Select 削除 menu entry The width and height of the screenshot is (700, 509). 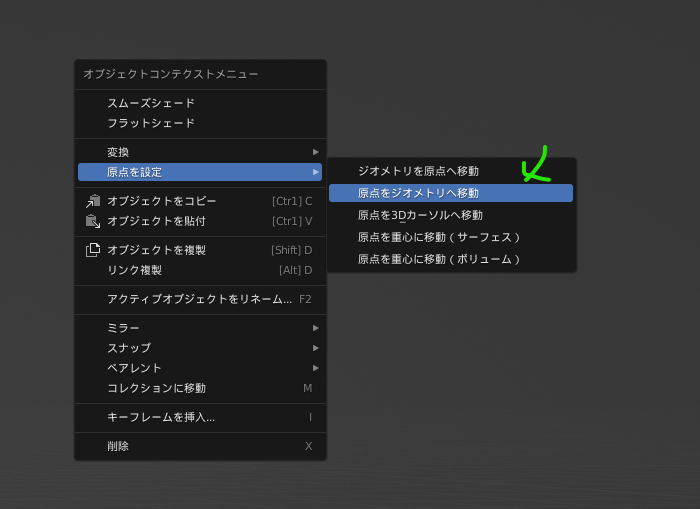coord(200,446)
